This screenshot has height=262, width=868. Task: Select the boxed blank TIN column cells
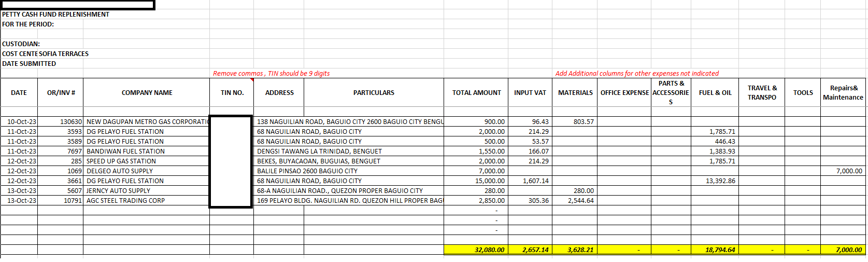[231, 161]
